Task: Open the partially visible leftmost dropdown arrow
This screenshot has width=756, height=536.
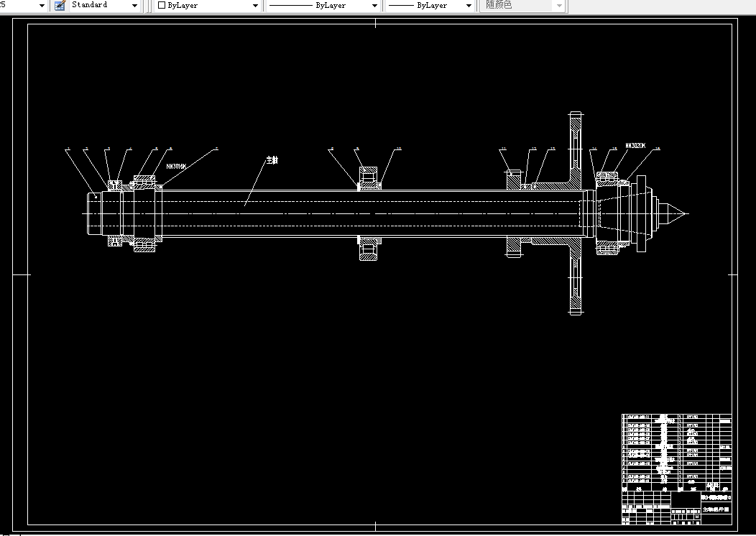Action: (42, 5)
